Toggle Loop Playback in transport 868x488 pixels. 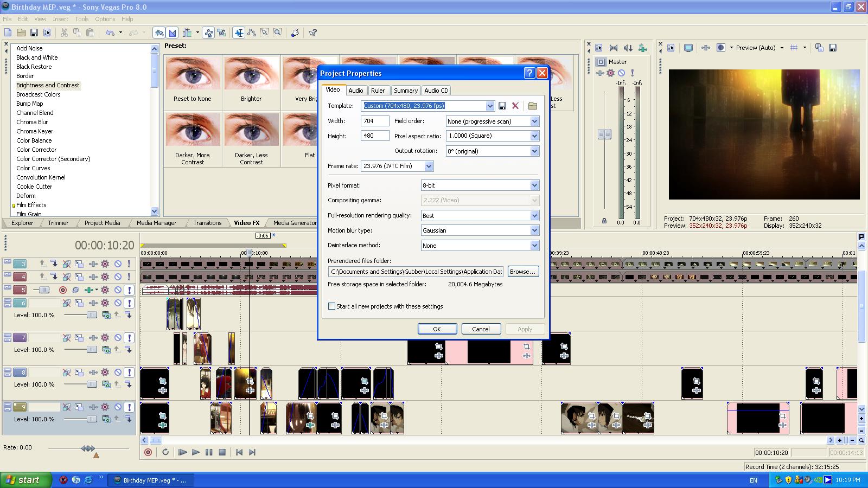tap(165, 452)
